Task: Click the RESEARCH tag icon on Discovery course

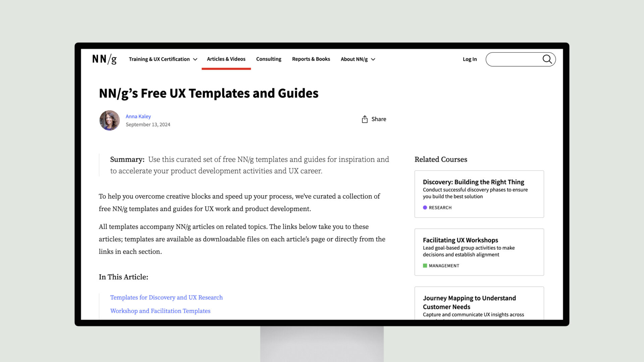Action: [x=425, y=207]
